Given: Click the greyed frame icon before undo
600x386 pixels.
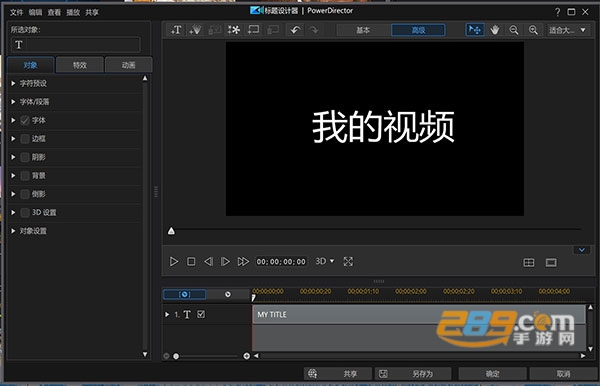Looking at the screenshot, I should tap(273, 30).
